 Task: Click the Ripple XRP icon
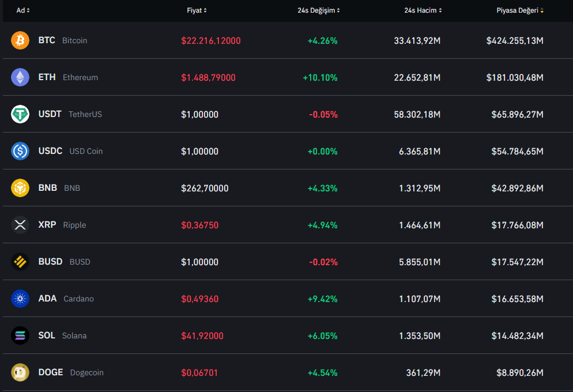point(20,225)
